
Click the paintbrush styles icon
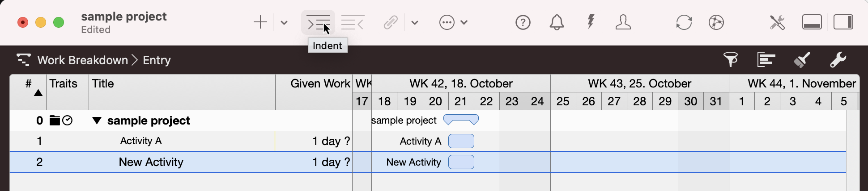pos(802,59)
